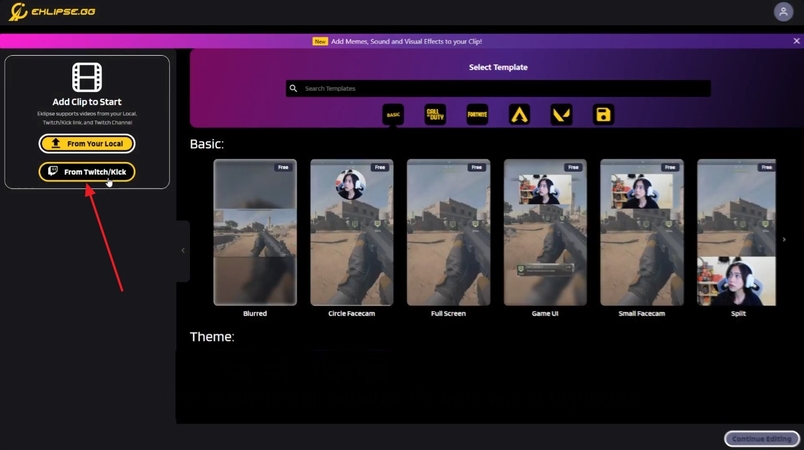Show more templates with the right chevron

point(784,239)
